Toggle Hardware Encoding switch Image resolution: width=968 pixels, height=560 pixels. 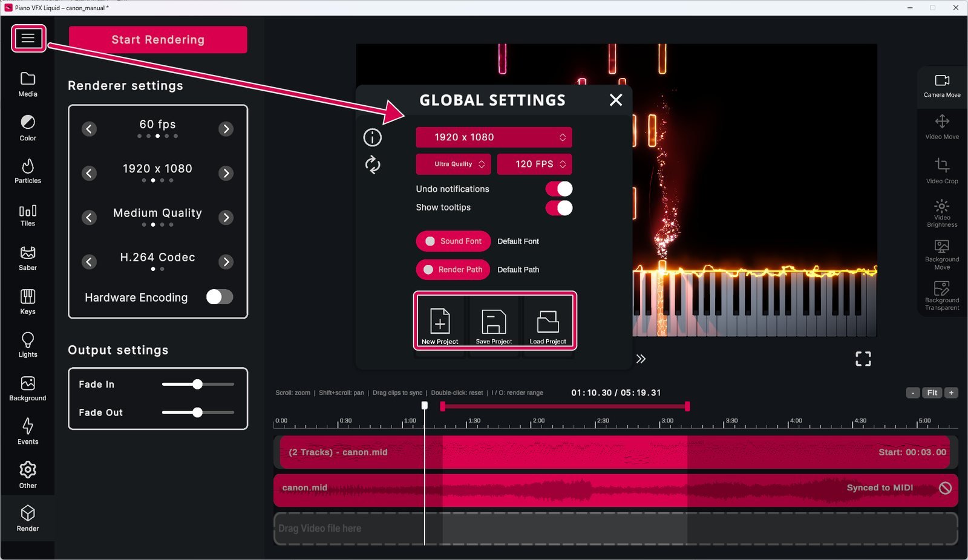point(220,297)
